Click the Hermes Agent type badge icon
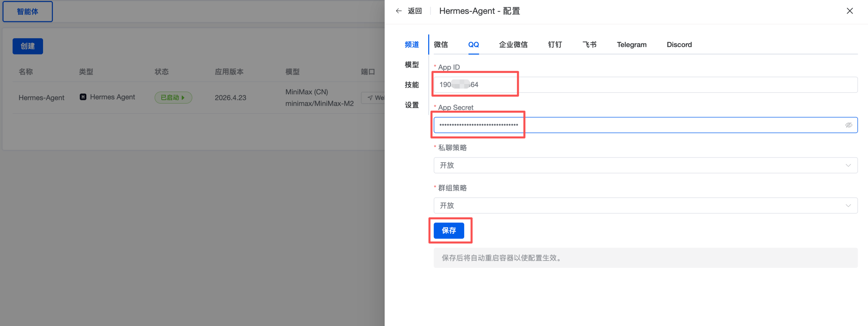The width and height of the screenshot is (868, 326). click(x=83, y=97)
